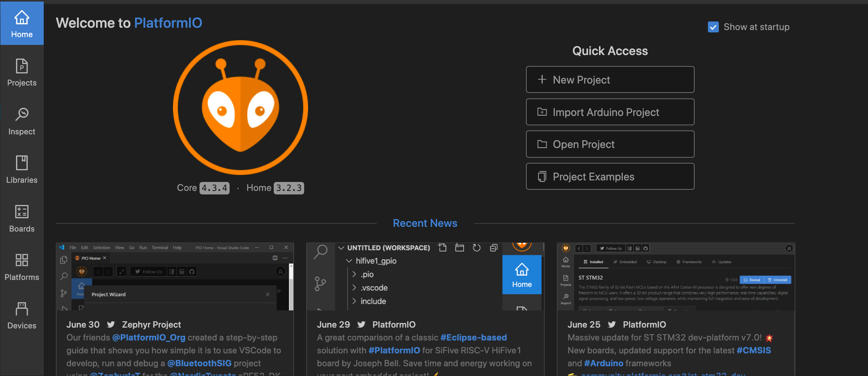Click PlatformIO author name on June 29 post
Viewport: 868px width, 376px height.
394,324
